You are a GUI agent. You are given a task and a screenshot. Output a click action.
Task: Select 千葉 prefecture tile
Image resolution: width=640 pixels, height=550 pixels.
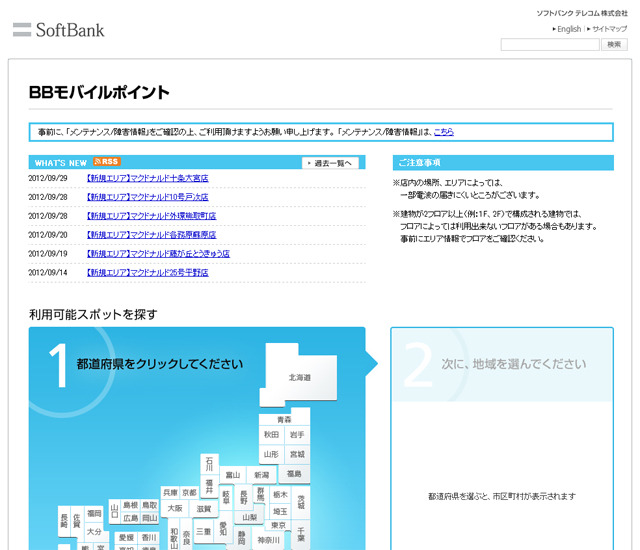tap(301, 534)
